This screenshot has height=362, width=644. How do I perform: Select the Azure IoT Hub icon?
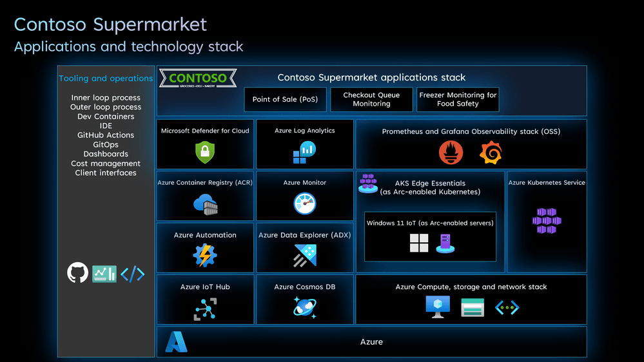click(x=205, y=309)
